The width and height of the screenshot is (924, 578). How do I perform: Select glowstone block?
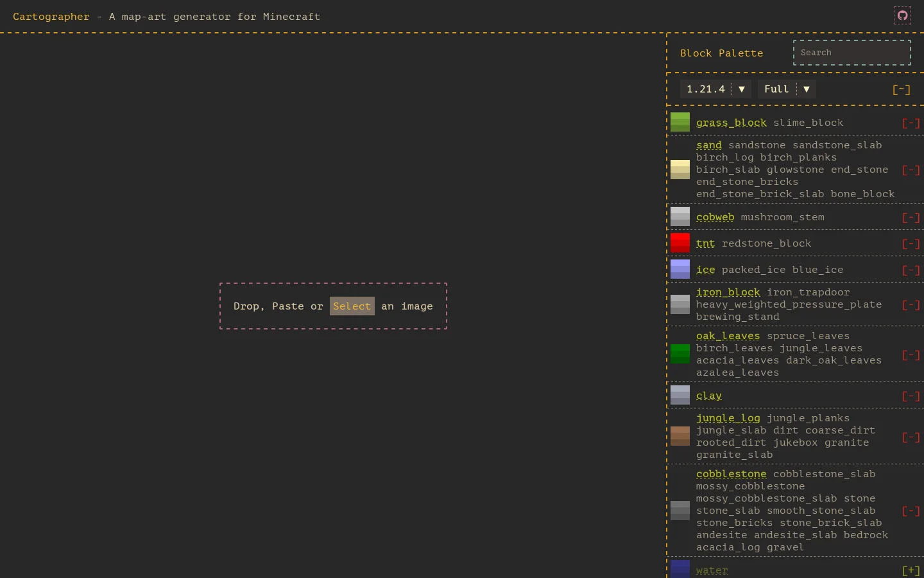coord(796,170)
